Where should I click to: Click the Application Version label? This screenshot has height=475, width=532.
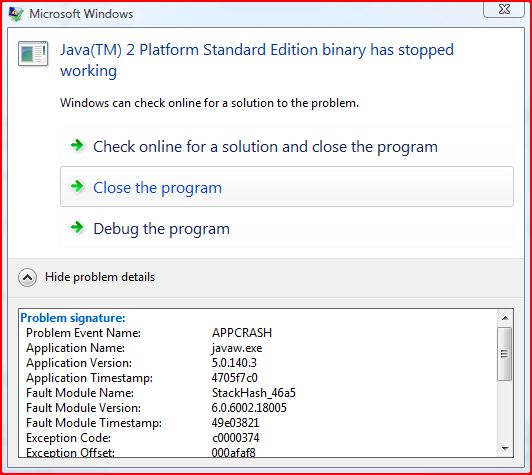(79, 363)
